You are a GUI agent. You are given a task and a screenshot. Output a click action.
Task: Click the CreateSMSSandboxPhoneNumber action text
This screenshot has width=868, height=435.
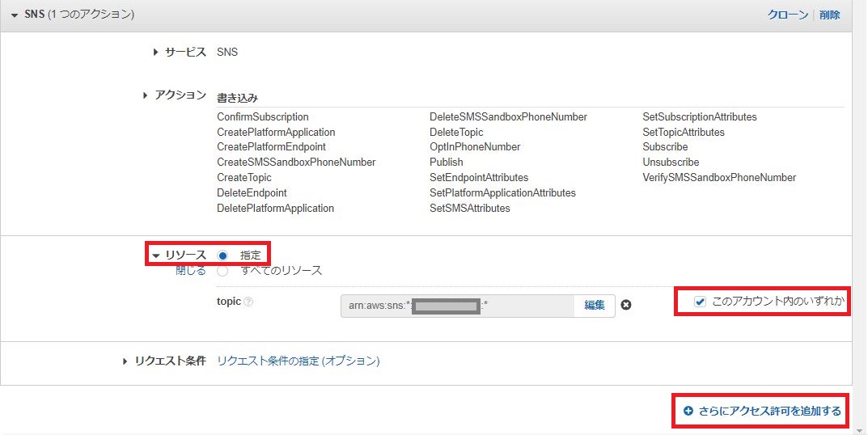click(296, 163)
